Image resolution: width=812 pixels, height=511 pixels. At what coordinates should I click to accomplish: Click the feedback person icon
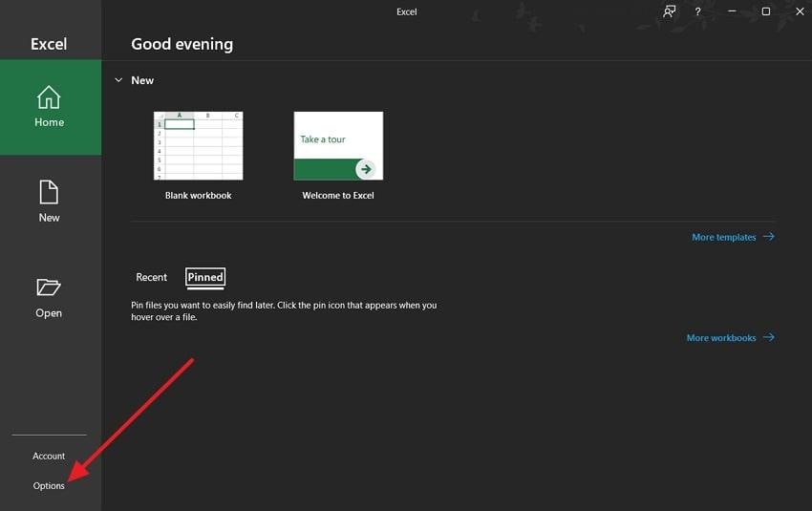click(669, 11)
